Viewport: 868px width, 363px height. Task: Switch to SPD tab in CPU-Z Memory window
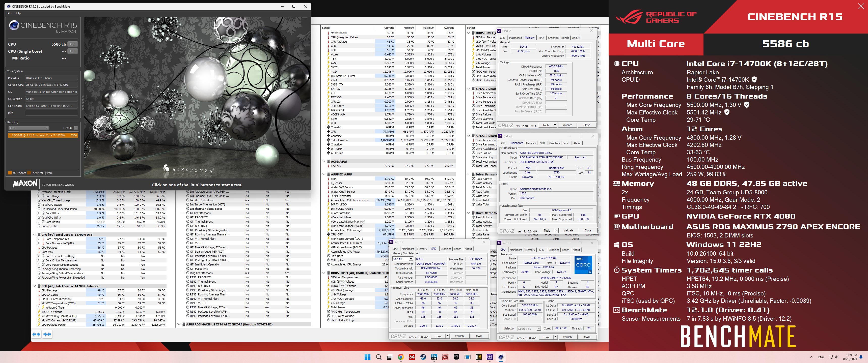tap(541, 38)
